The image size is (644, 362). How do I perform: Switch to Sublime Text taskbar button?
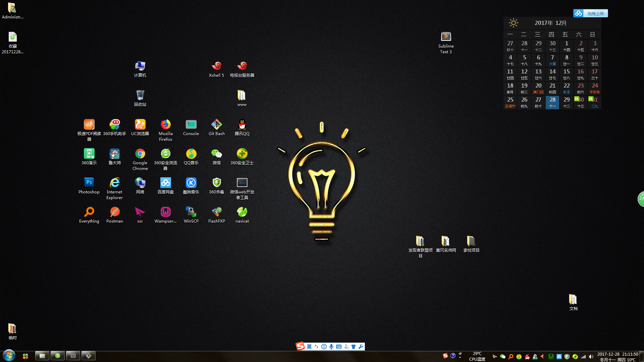(x=73, y=356)
